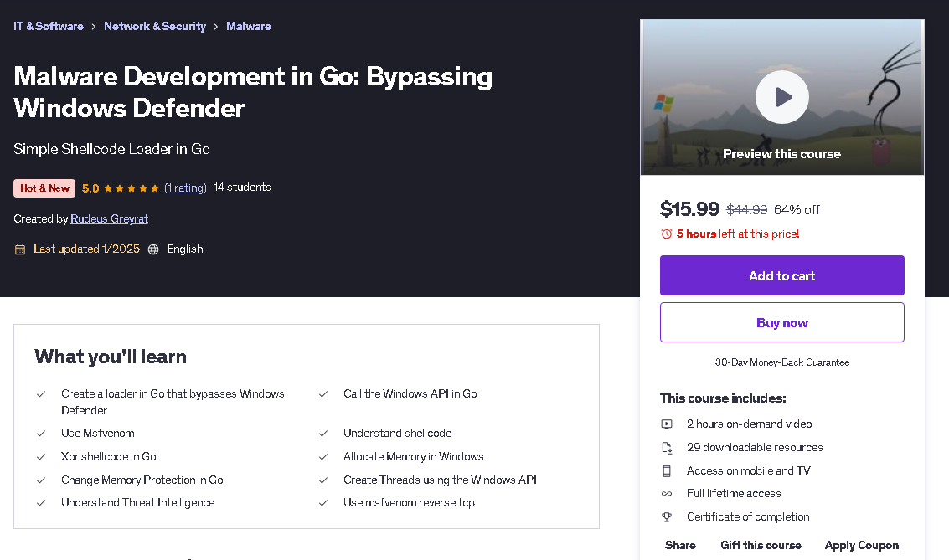Click the 5.0 rating score
The image size is (949, 560).
90,188
